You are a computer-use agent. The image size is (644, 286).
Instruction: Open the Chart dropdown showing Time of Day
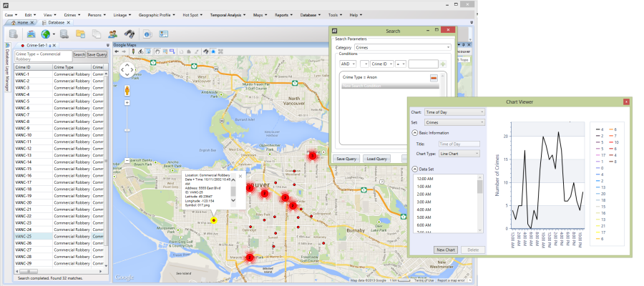(454, 112)
